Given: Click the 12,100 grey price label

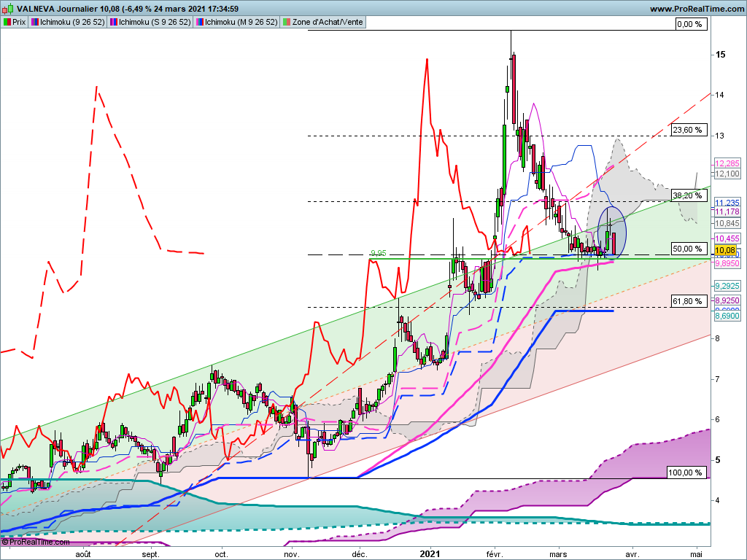Looking at the screenshot, I should coord(727,174).
